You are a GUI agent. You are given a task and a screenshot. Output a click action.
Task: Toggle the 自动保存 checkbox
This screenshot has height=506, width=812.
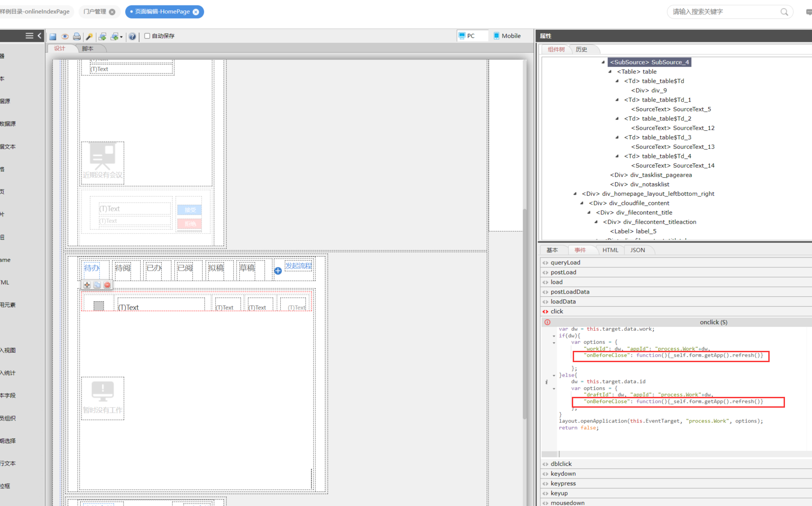tap(147, 36)
